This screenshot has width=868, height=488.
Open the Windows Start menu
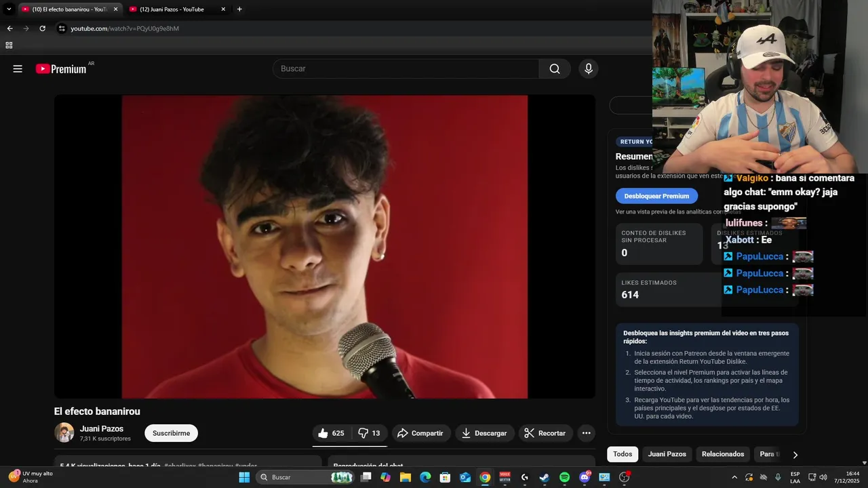244,477
